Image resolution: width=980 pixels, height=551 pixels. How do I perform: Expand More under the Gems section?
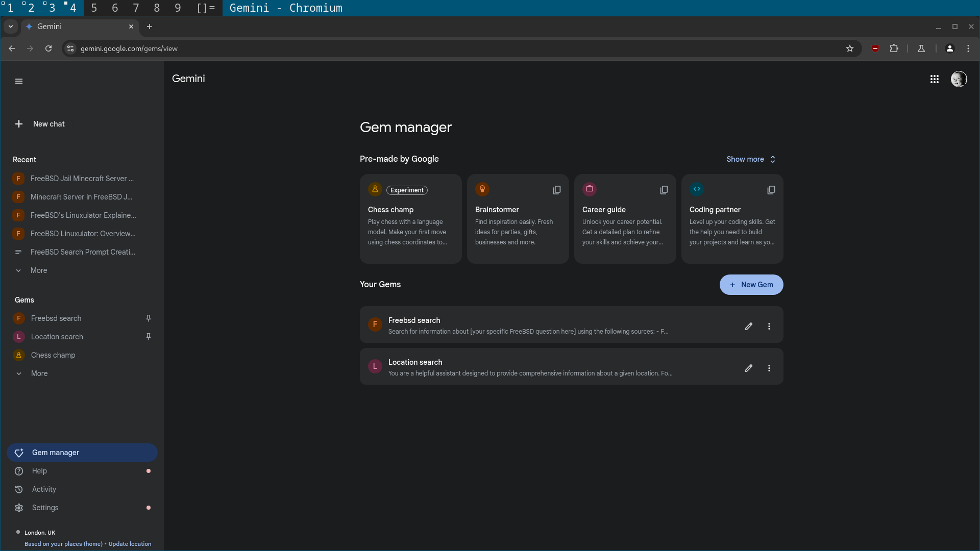click(39, 373)
